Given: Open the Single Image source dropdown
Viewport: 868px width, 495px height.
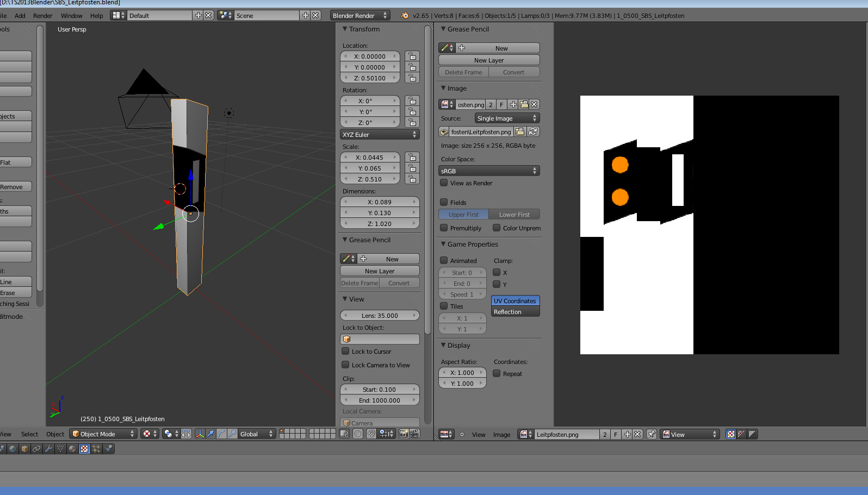Looking at the screenshot, I should click(x=506, y=118).
